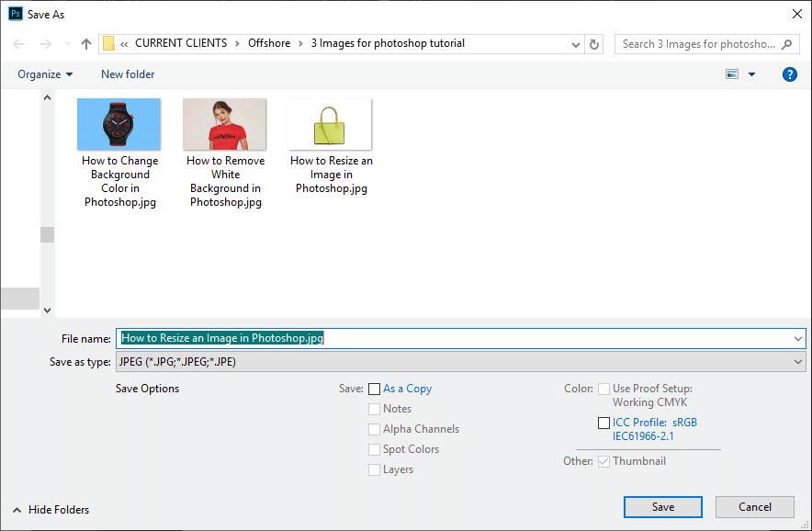This screenshot has width=812, height=531.
Task: Click the Help question mark icon
Action: [789, 74]
